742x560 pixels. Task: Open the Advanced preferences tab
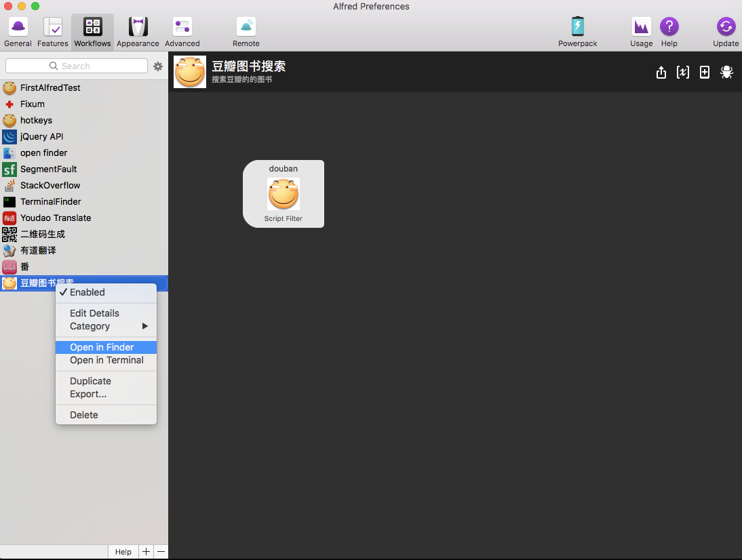coord(182,32)
